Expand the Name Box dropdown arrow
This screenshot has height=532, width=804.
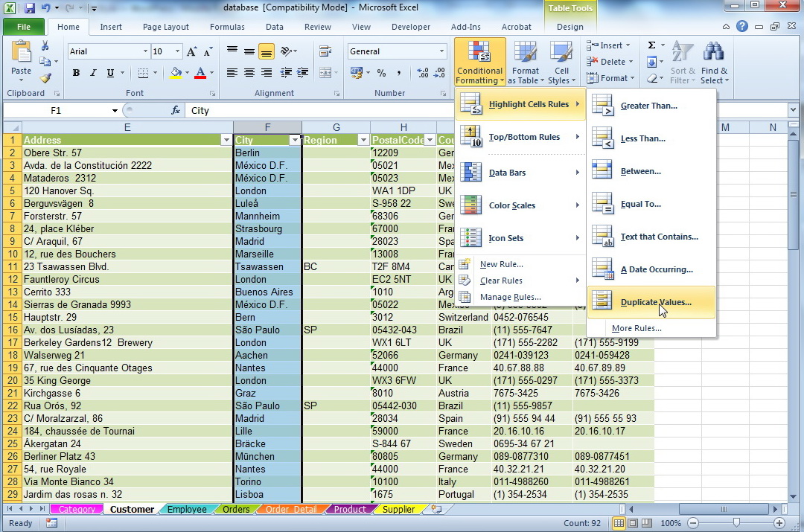point(115,111)
